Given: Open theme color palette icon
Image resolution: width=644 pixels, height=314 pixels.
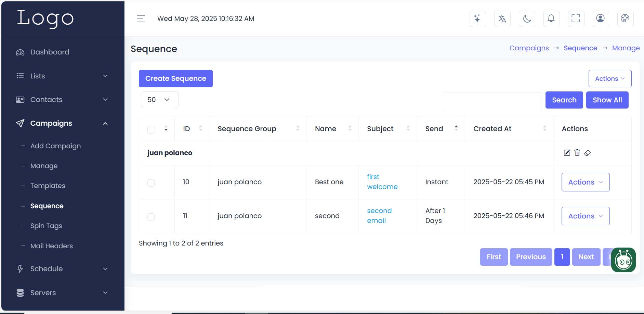Looking at the screenshot, I should point(625,18).
